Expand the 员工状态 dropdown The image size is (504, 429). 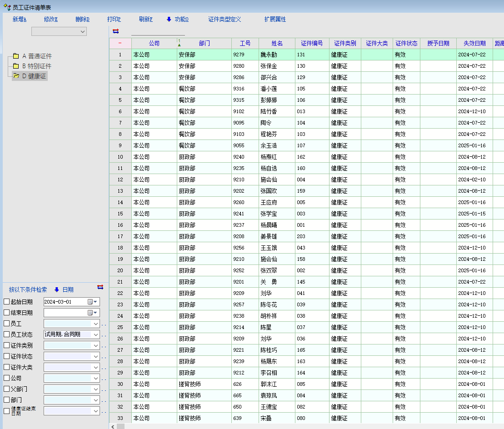(x=95, y=334)
